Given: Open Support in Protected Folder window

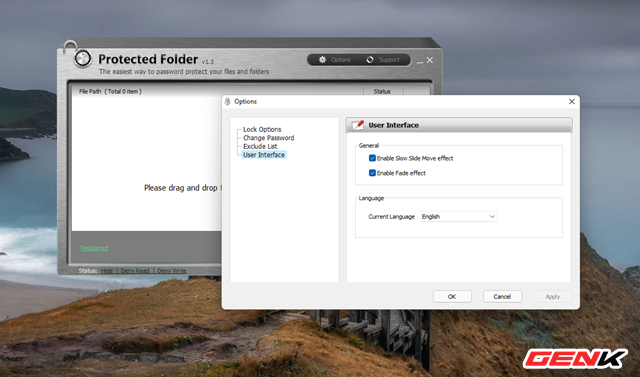Looking at the screenshot, I should pos(389,60).
